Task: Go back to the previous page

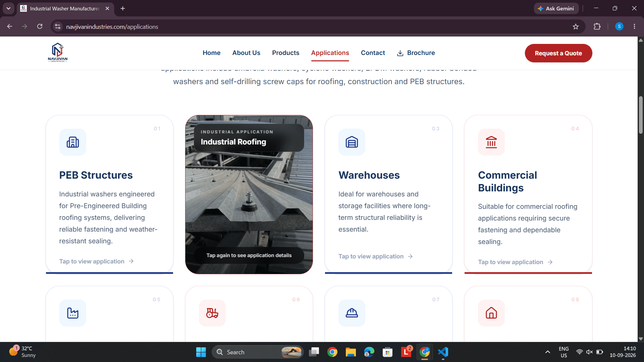Action: [9, 26]
